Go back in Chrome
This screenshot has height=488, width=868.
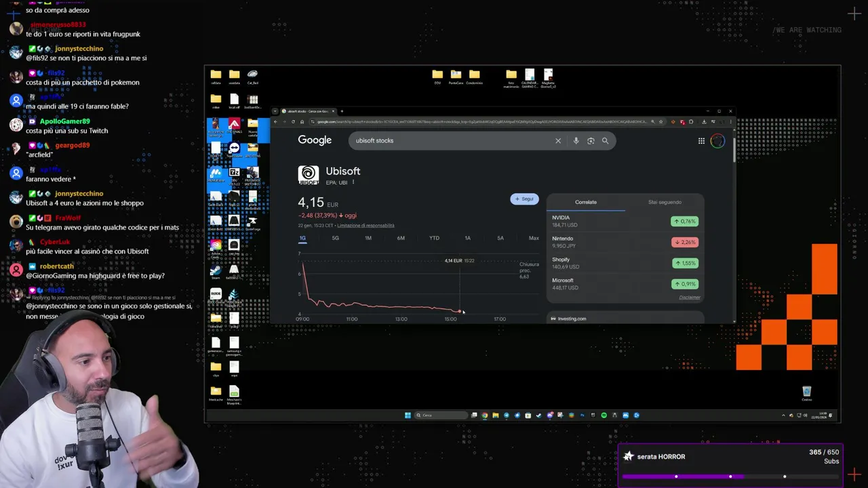coord(276,122)
